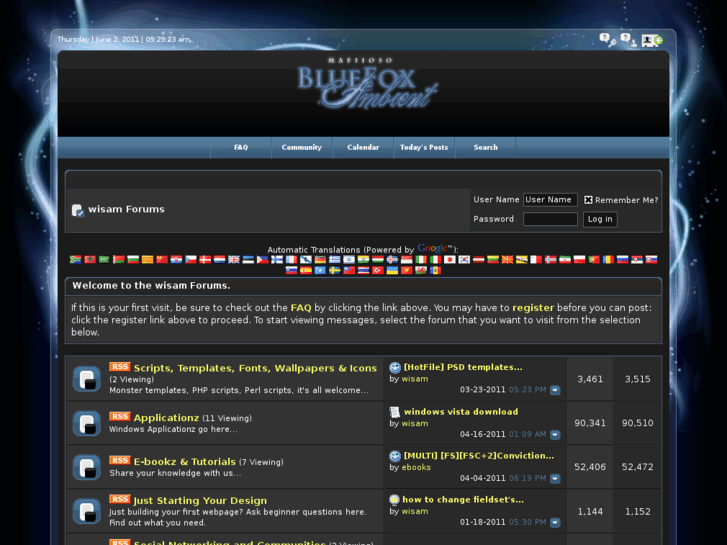This screenshot has height=545, width=727.
Task: View the ebooks user profile
Action: 416,468
